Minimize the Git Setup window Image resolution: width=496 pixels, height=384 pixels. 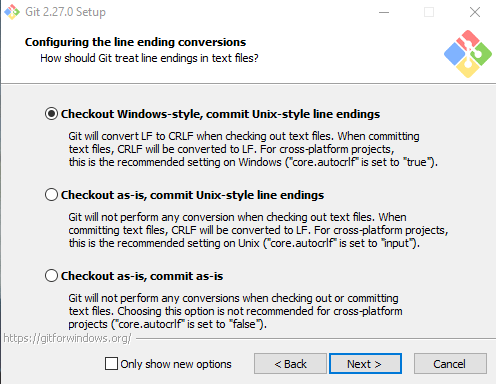click(x=384, y=12)
